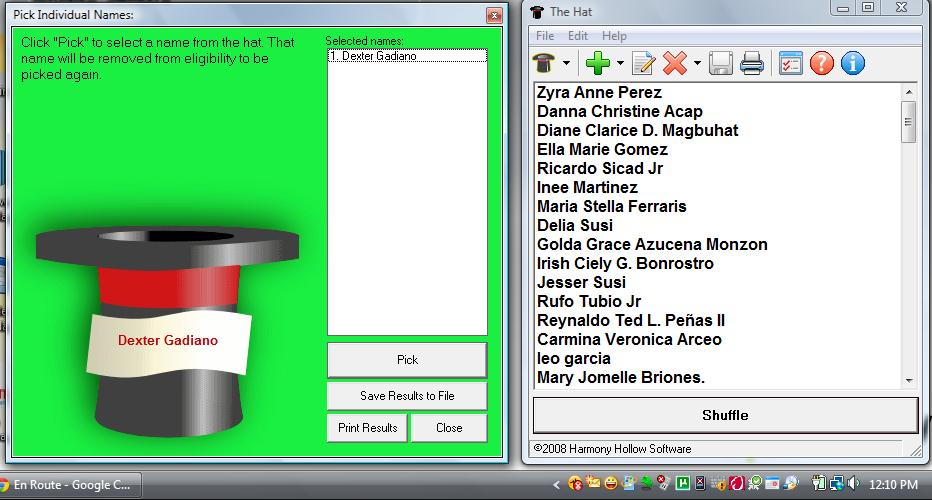Screen dimensions: 932x500
Task: Click the Print Results button
Action: pos(367,428)
